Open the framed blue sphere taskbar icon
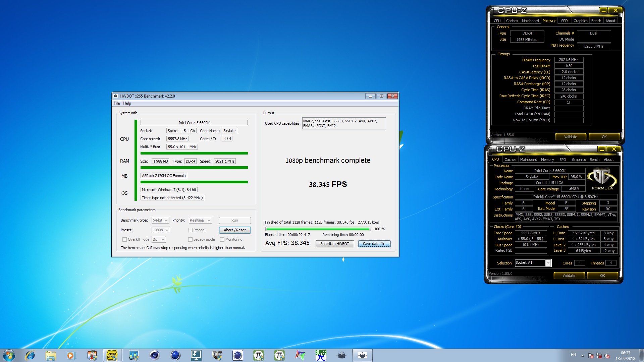Screen dimensions: 644x362 point(238,355)
